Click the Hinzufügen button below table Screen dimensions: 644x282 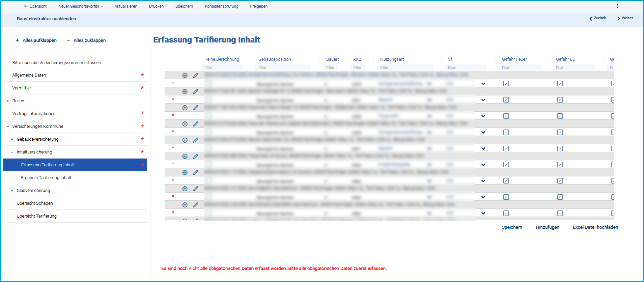(x=547, y=227)
